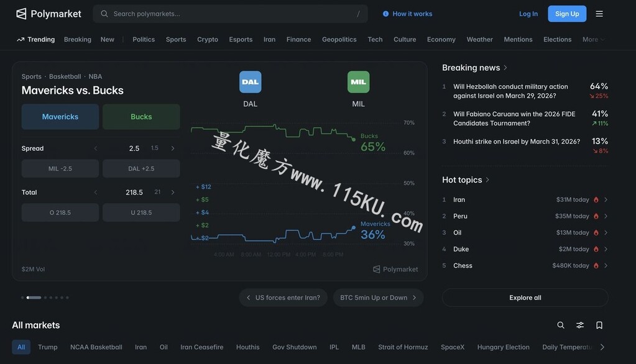The image size is (636, 364).
Task: Open the Esports category
Action: coord(241,39)
